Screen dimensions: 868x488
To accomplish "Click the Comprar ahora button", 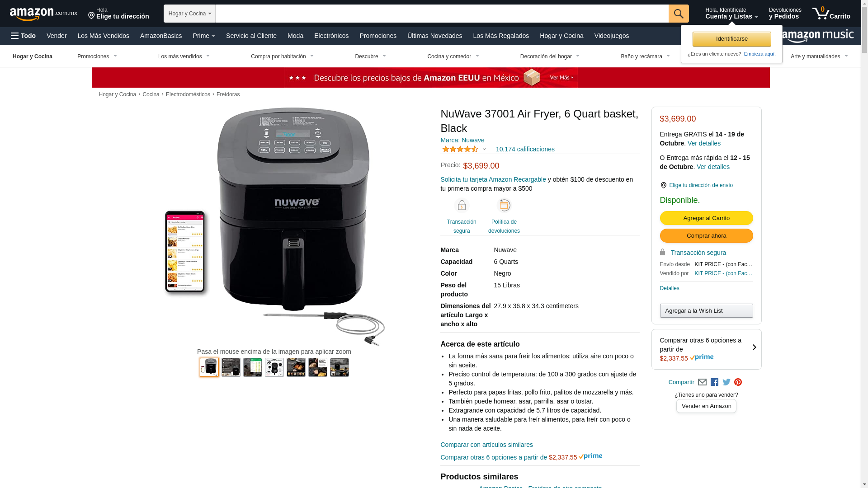I will click(x=706, y=236).
